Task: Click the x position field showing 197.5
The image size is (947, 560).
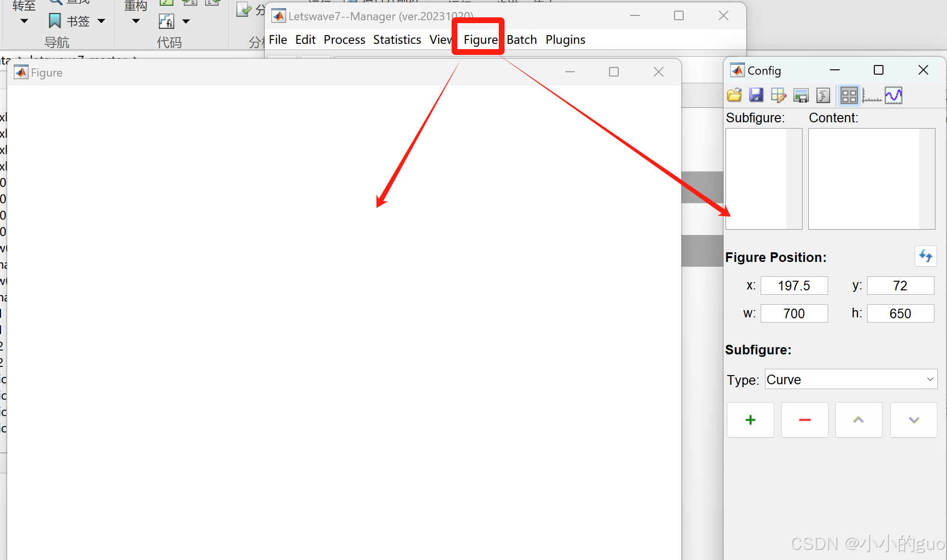Action: tap(794, 286)
